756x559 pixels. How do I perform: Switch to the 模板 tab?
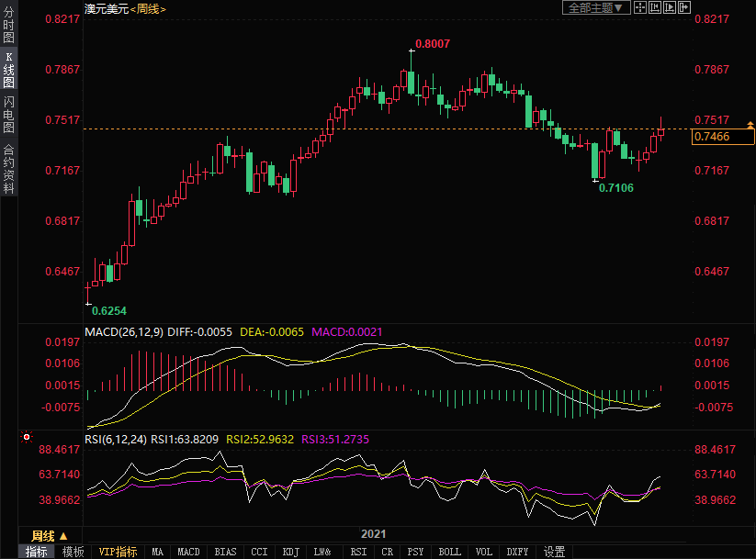(73, 552)
